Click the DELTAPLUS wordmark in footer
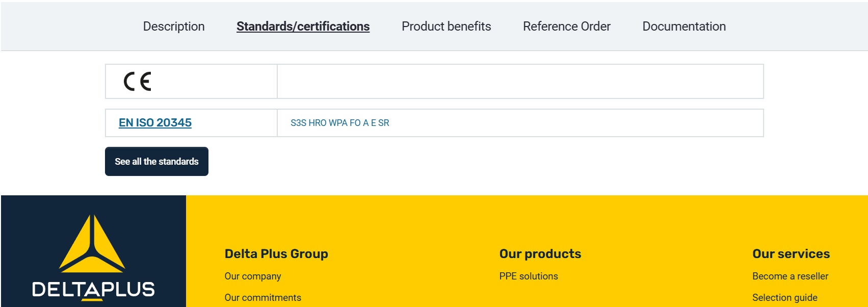 [x=93, y=289]
